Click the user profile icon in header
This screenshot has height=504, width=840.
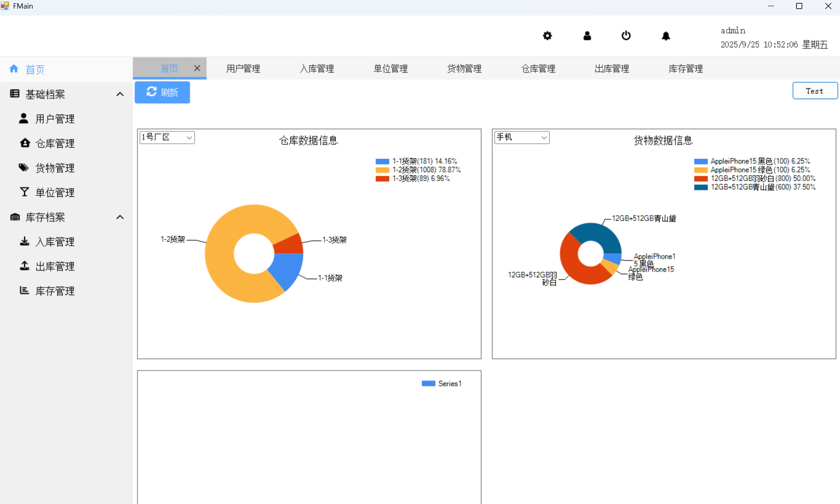(x=587, y=36)
